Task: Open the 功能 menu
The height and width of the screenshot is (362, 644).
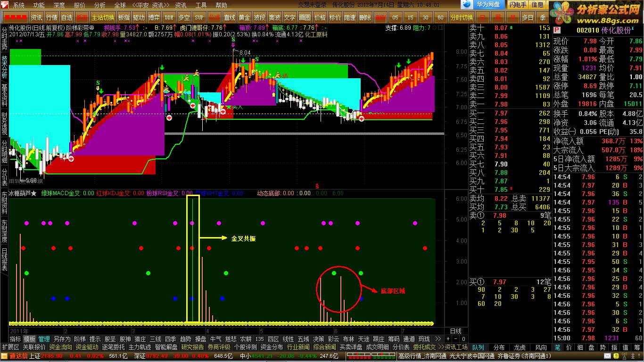Action: pos(39,5)
